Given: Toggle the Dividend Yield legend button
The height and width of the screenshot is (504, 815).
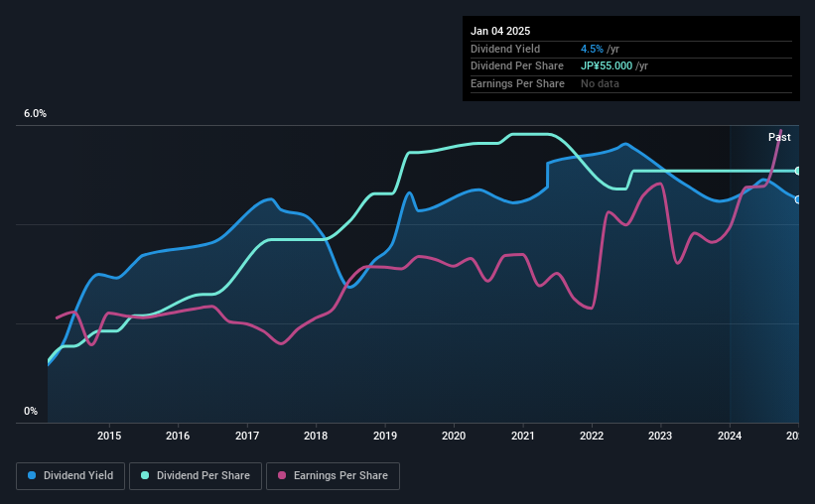Looking at the screenshot, I should (70, 476).
